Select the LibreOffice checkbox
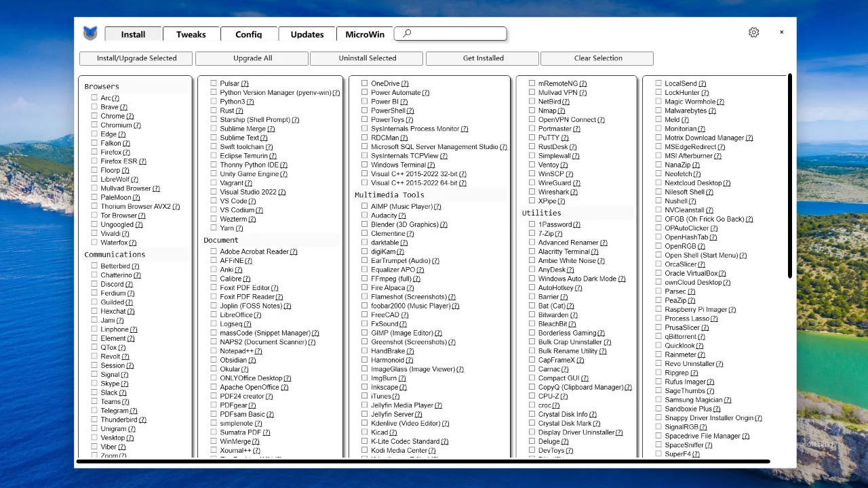 pyautogui.click(x=214, y=315)
